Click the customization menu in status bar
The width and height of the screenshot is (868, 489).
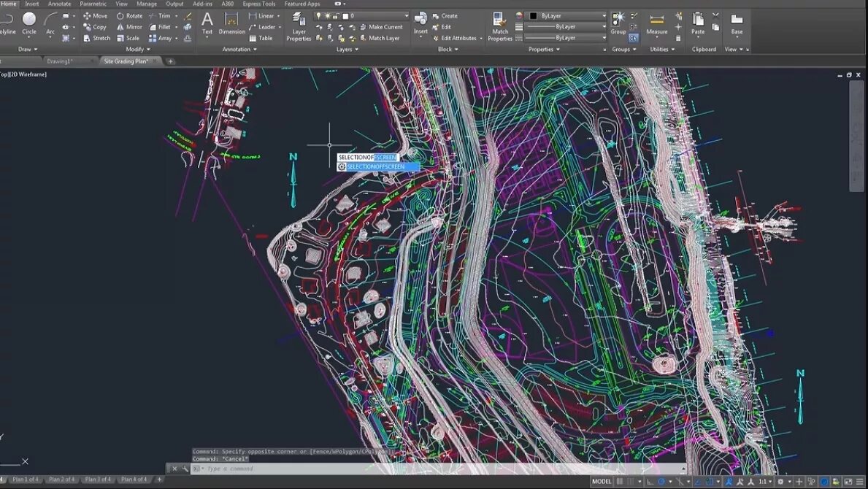860,481
